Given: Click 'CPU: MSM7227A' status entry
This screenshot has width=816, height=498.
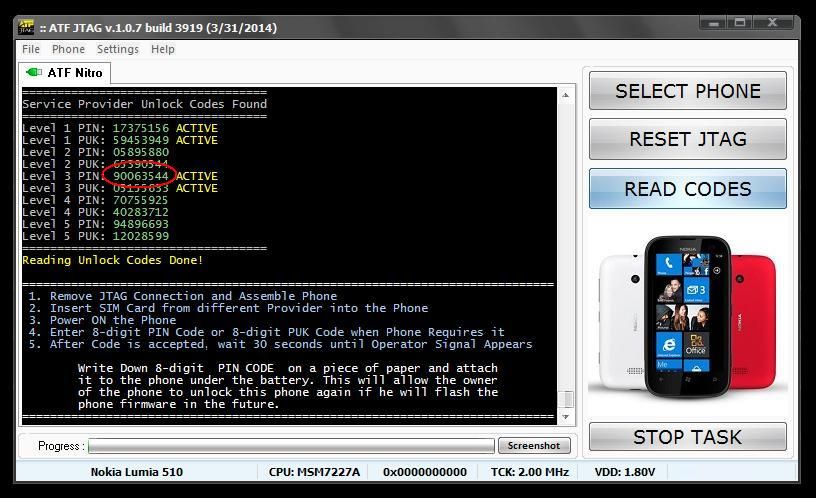Looking at the screenshot, I should (x=314, y=472).
